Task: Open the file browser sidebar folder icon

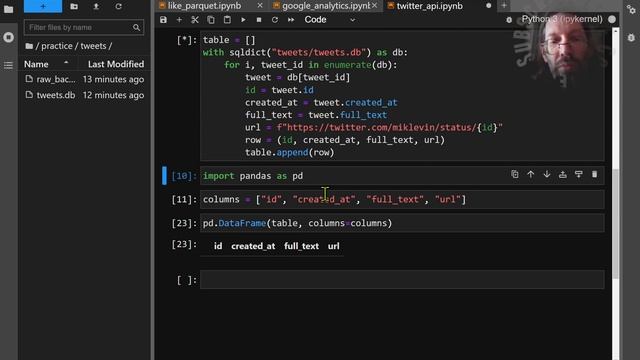Action: 8,9
